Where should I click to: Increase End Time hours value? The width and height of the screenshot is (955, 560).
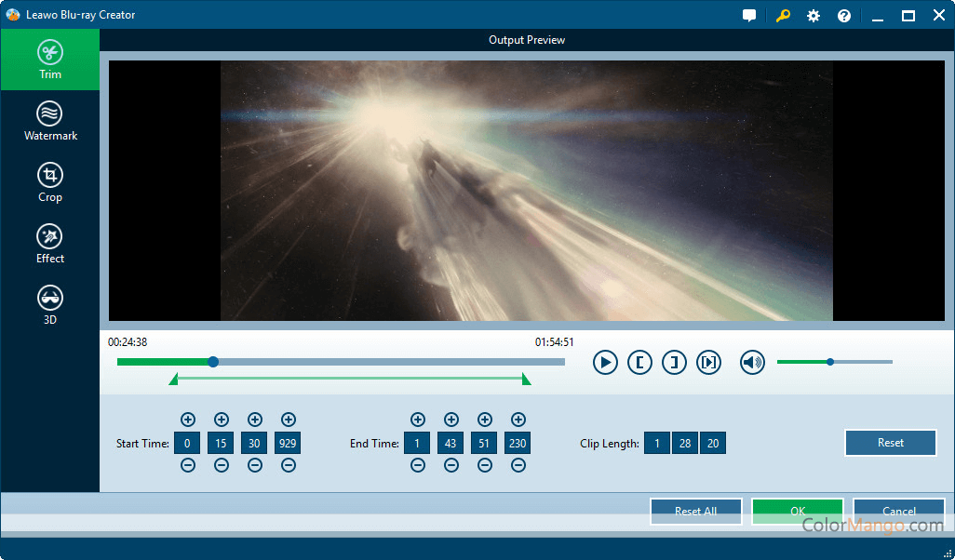(418, 420)
